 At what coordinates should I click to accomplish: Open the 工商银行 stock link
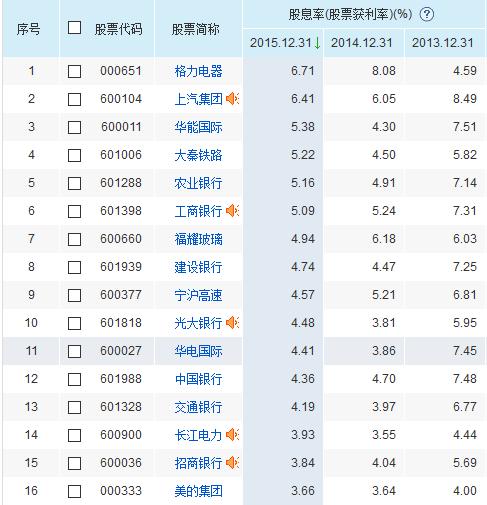click(198, 211)
